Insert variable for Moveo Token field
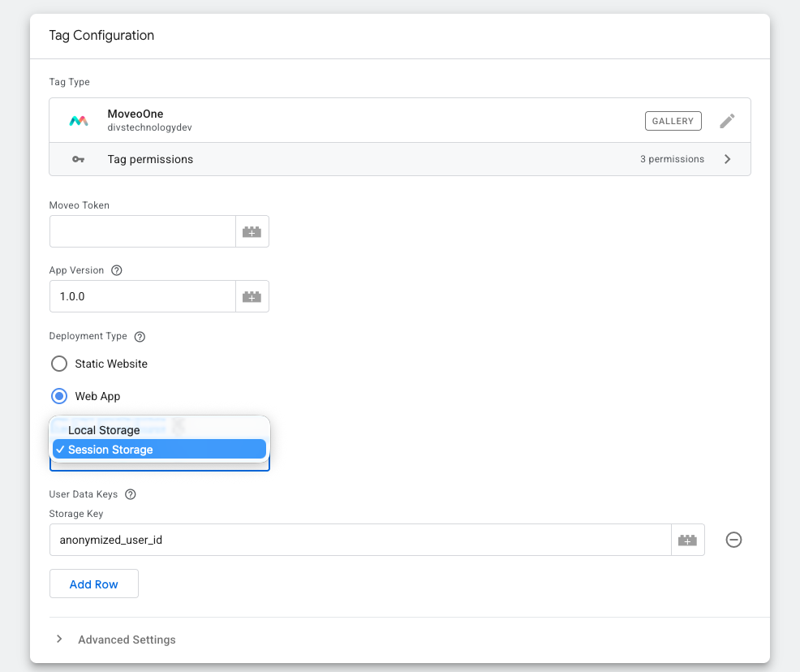The image size is (800, 672). click(x=252, y=231)
